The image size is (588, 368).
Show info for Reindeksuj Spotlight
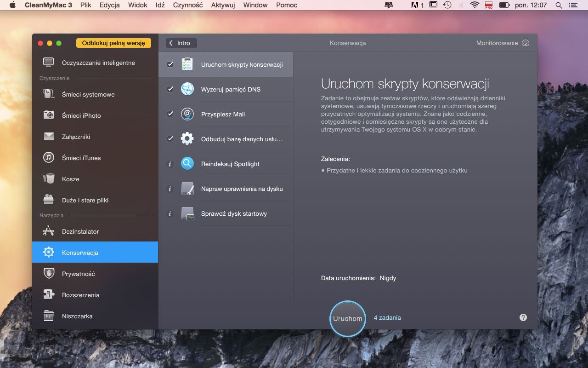170,164
